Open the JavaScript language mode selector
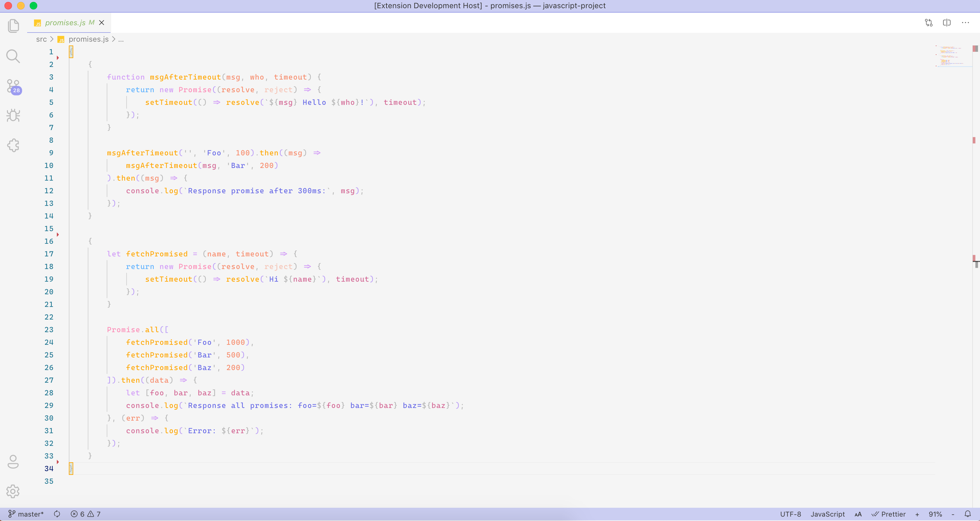 (x=828, y=514)
